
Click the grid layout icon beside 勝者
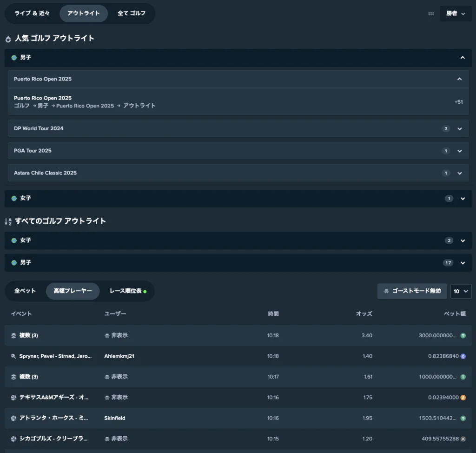(431, 13)
